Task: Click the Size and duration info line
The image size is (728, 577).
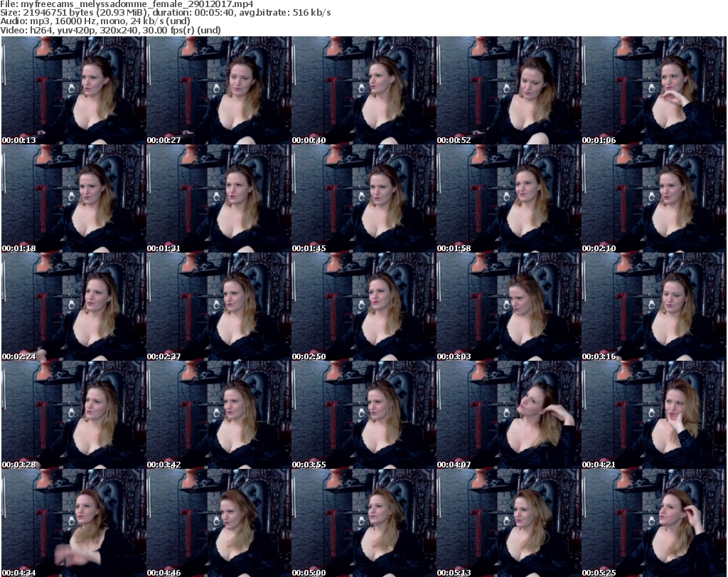Action: click(166, 13)
